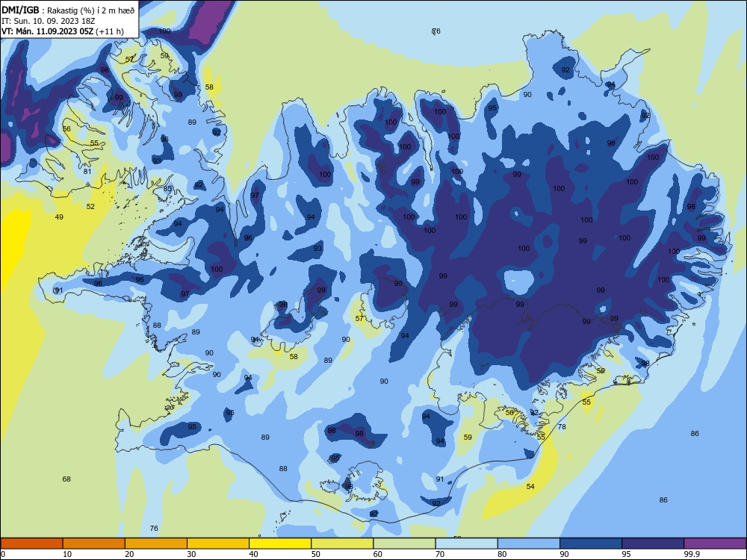The width and height of the screenshot is (747, 560).
Task: Click the '(+11 h)' forecast offset text
Action: click(110, 31)
